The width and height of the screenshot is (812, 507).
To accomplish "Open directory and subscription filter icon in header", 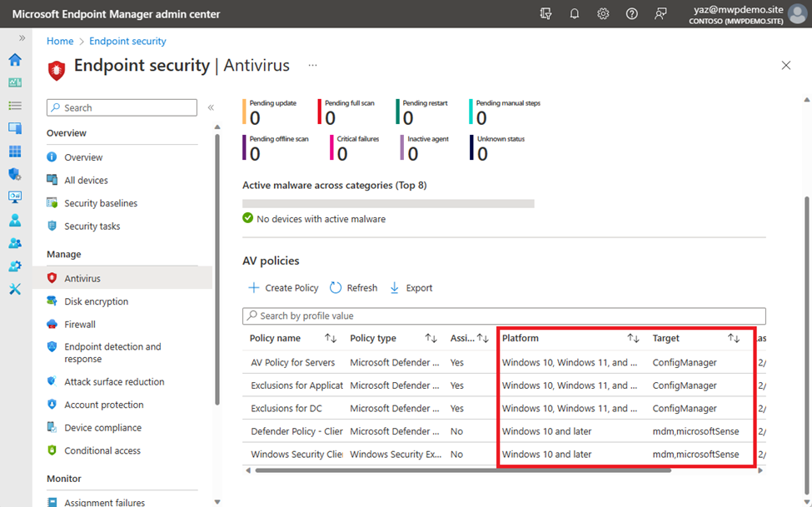I will [545, 14].
